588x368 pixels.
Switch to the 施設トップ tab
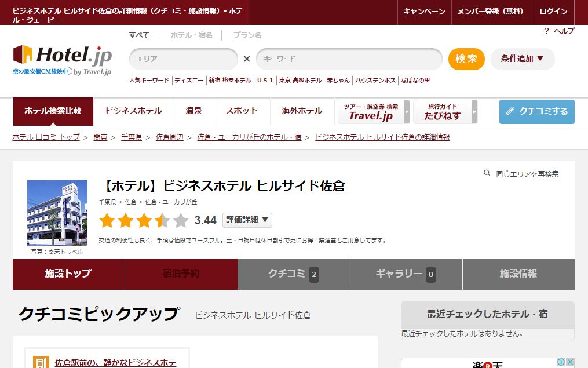click(68, 274)
